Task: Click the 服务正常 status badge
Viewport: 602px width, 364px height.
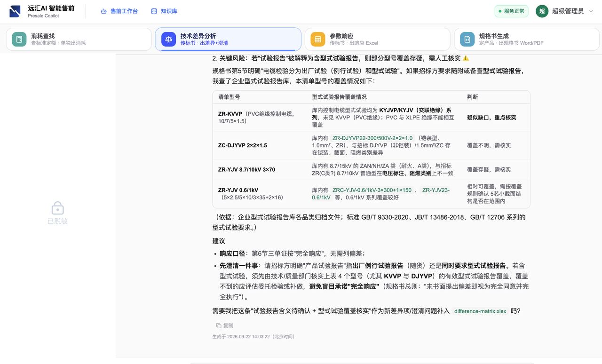Action: 511,11
